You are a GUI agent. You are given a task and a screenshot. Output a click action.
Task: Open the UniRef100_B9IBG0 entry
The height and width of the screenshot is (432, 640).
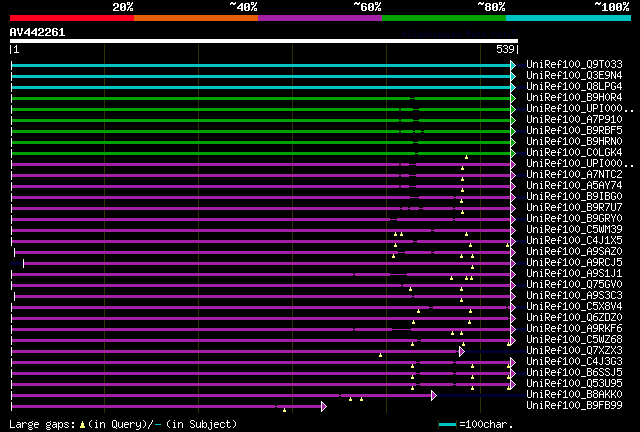(x=574, y=197)
